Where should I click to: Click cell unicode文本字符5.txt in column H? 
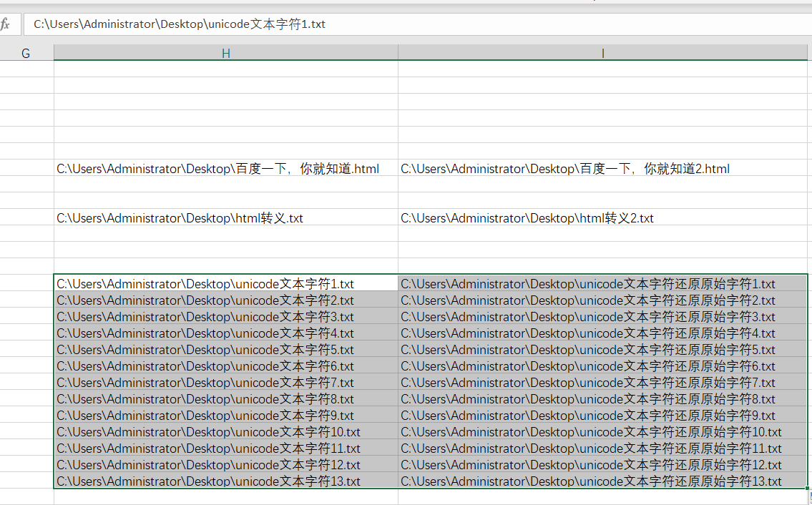click(226, 349)
